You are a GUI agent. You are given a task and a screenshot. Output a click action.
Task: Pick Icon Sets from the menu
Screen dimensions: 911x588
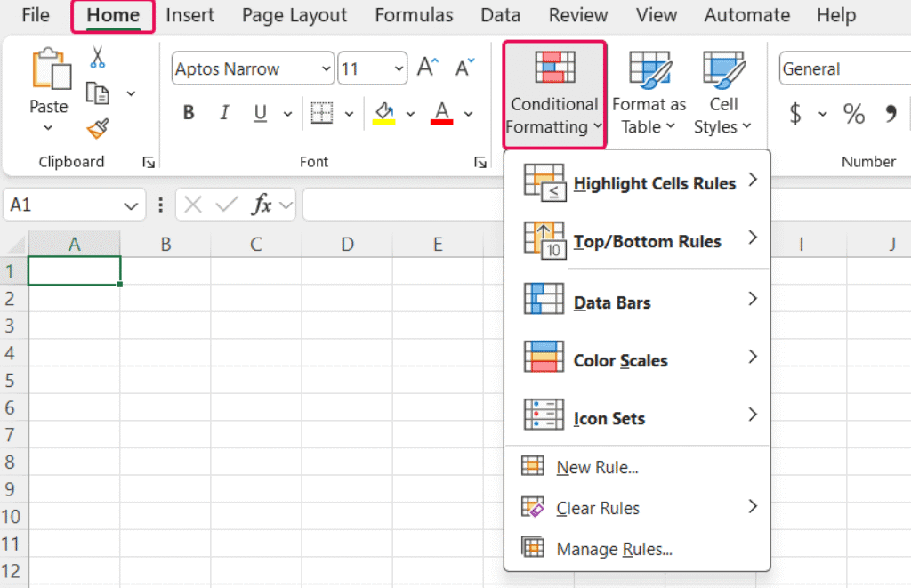(x=608, y=417)
